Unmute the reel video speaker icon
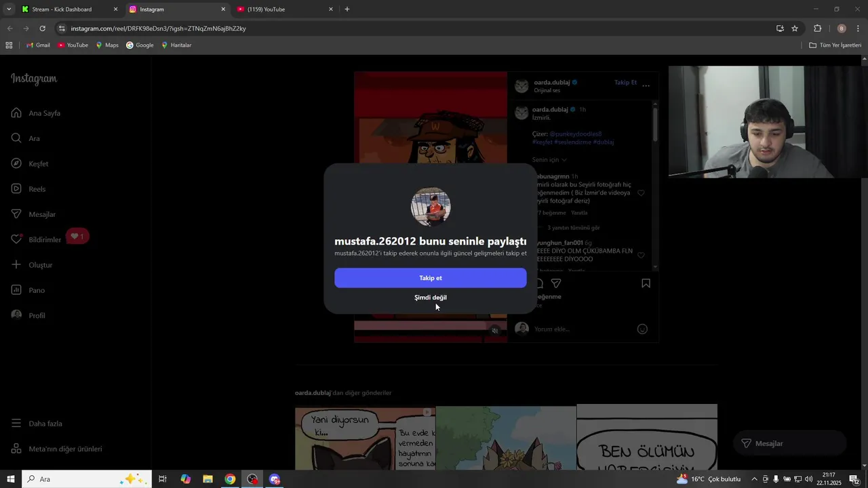This screenshot has height=488, width=868. click(495, 331)
